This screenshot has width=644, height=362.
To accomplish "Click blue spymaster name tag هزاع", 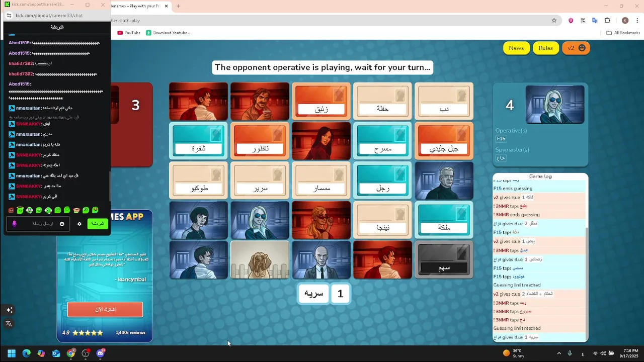I will pyautogui.click(x=501, y=158).
